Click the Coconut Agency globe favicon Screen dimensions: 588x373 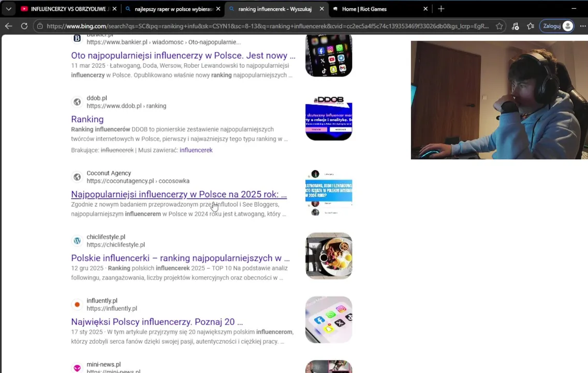[x=77, y=177]
